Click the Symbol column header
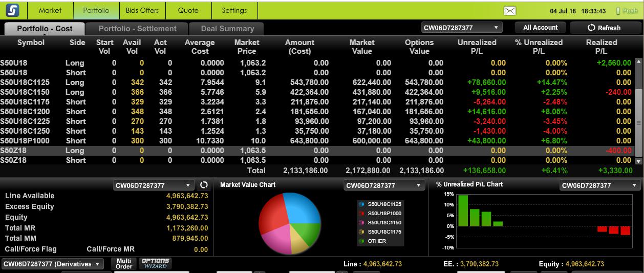The width and height of the screenshot is (644, 273). [x=31, y=43]
